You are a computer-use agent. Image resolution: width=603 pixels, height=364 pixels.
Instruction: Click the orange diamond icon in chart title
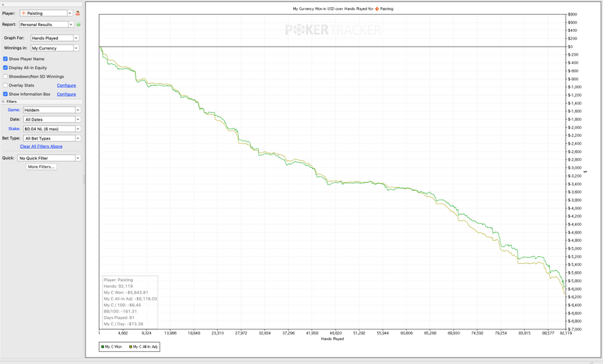point(377,9)
